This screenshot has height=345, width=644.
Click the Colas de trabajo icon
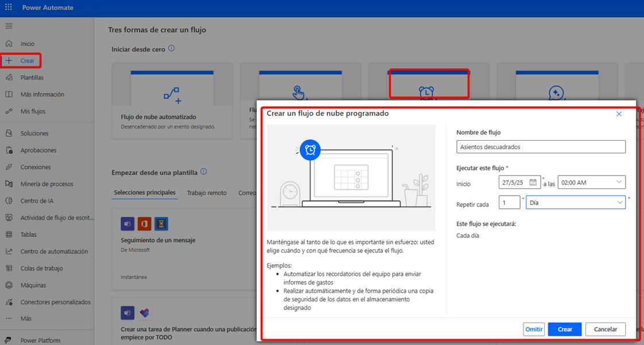(9, 268)
